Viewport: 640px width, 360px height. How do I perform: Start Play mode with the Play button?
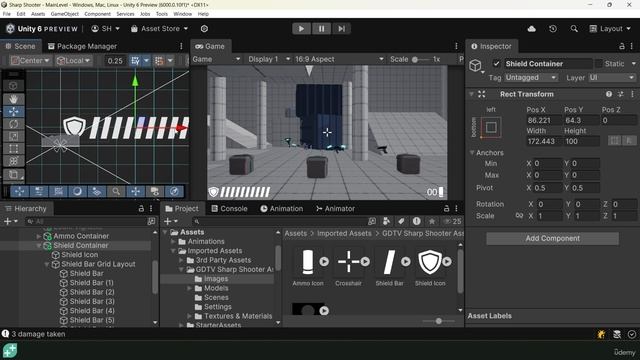point(301,29)
